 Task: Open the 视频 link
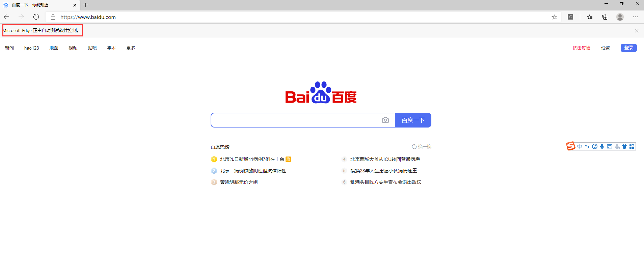[x=73, y=48]
